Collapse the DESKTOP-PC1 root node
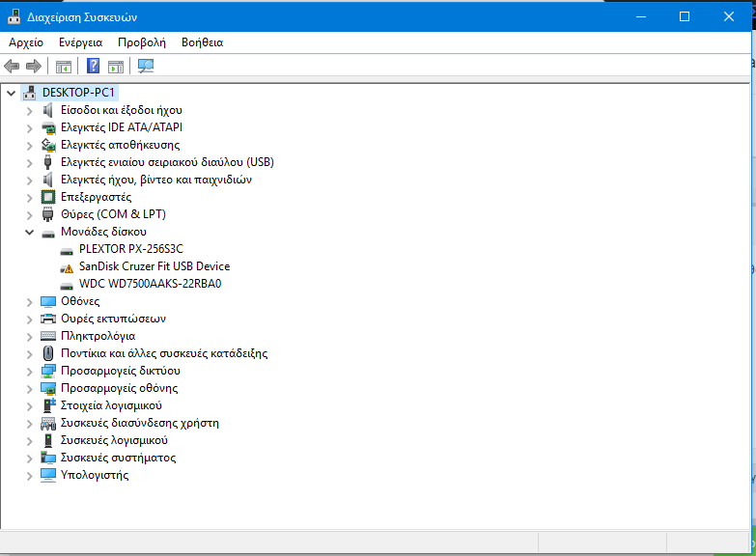Viewport: 756px width, 556px height. click(11, 93)
